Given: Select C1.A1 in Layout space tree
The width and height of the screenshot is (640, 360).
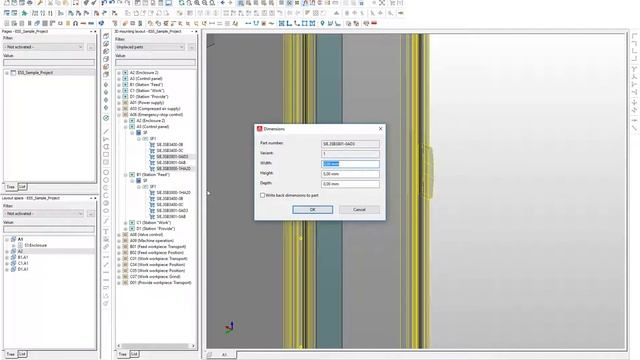Looking at the screenshot, I should 23,263.
